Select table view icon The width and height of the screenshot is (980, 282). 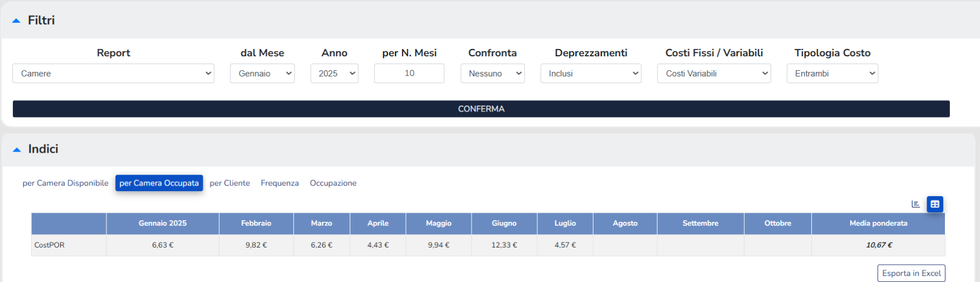(x=935, y=204)
